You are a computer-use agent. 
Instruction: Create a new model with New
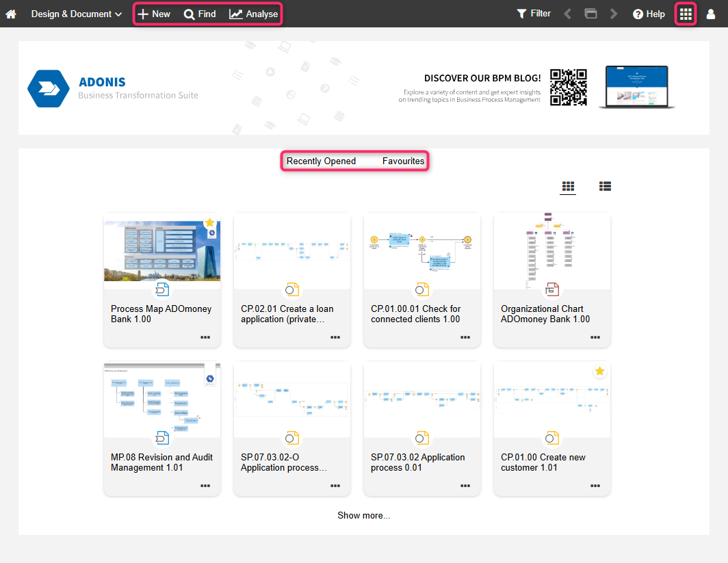click(x=153, y=14)
